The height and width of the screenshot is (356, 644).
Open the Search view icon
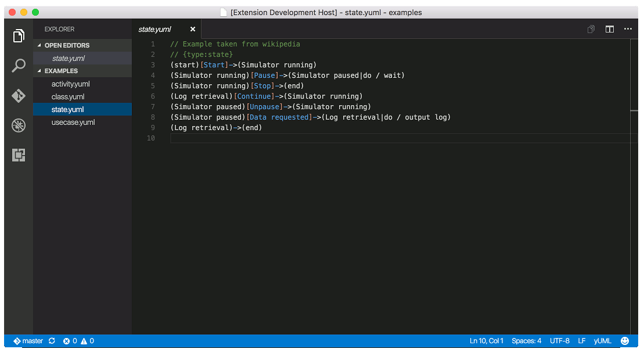(x=19, y=66)
